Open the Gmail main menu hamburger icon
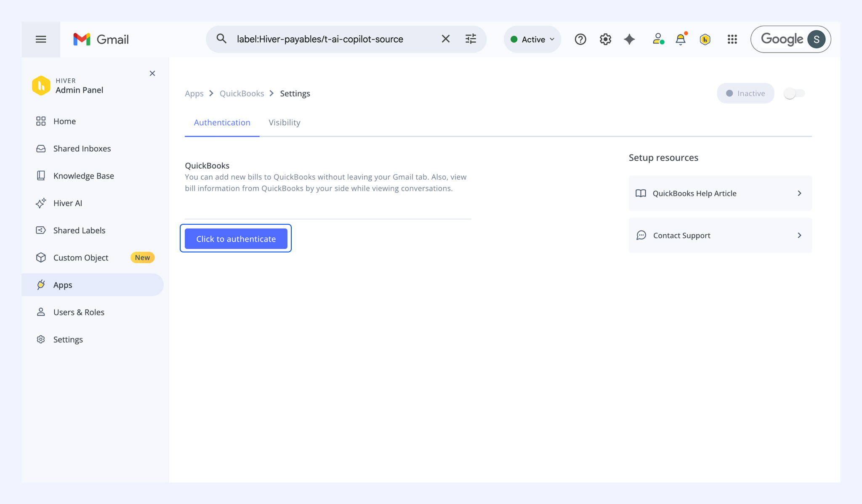Screen dimensions: 862x504 (41, 39)
